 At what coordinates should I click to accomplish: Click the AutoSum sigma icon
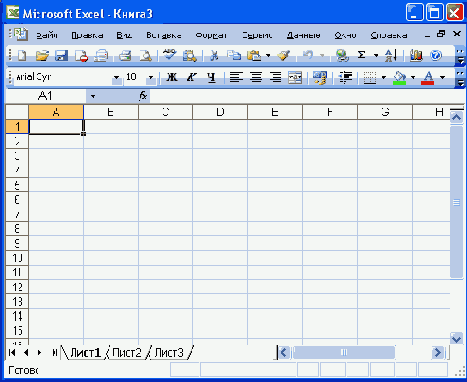[x=361, y=55]
